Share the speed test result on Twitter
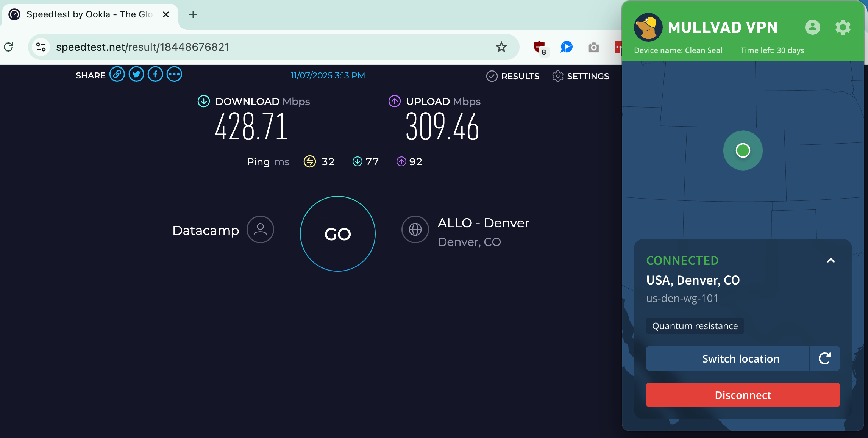This screenshot has width=868, height=438. point(136,74)
